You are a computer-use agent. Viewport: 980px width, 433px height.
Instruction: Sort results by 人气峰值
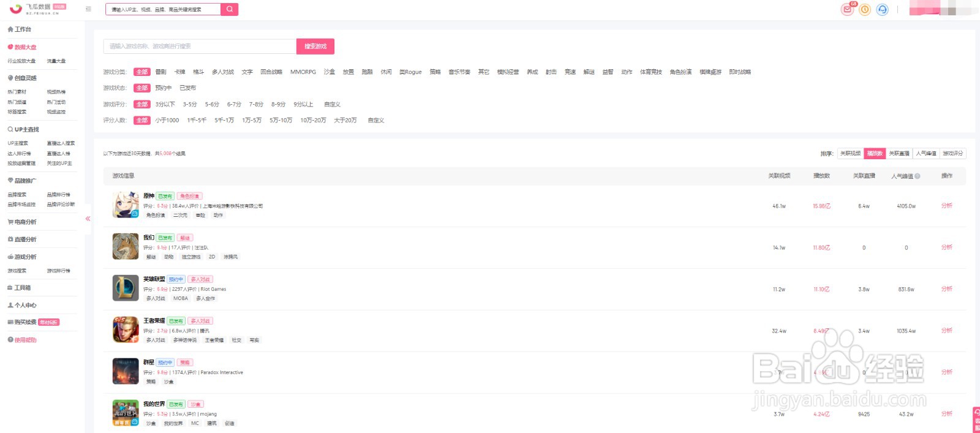926,154
